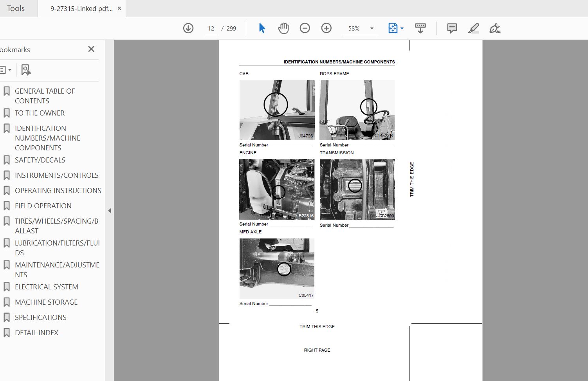Screen dimensions: 588x381
Task: Select the arrow Selection tool
Action: tap(262, 28)
